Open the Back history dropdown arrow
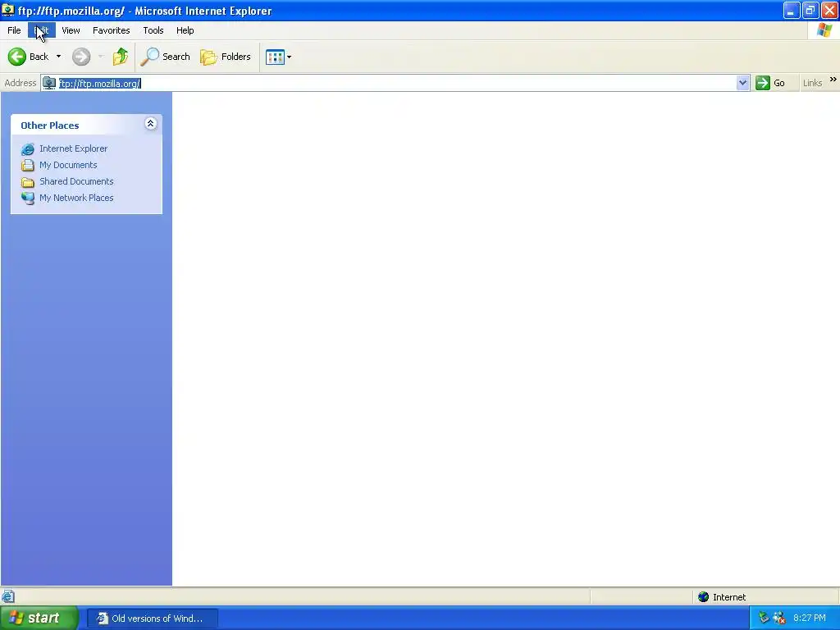Viewport: 840px width, 630px height. (58, 57)
